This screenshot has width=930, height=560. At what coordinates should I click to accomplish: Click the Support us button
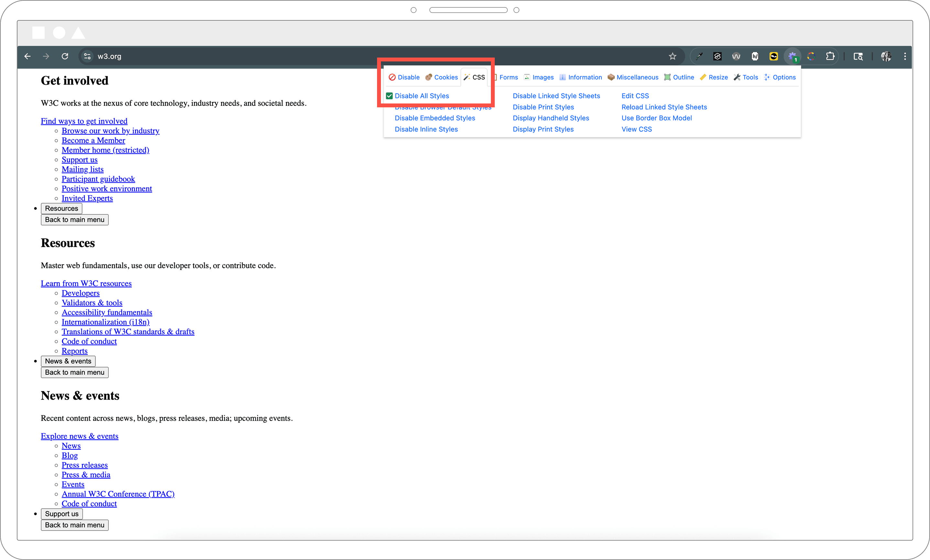(61, 514)
